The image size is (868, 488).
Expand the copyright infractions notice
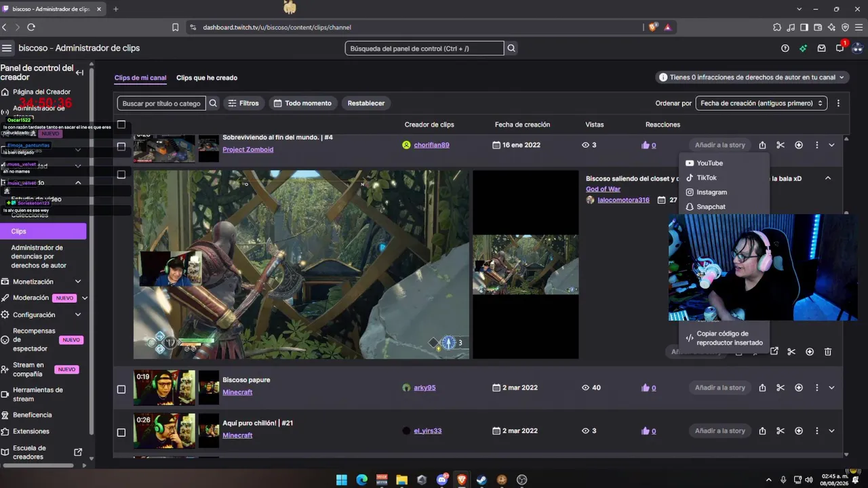click(753, 77)
